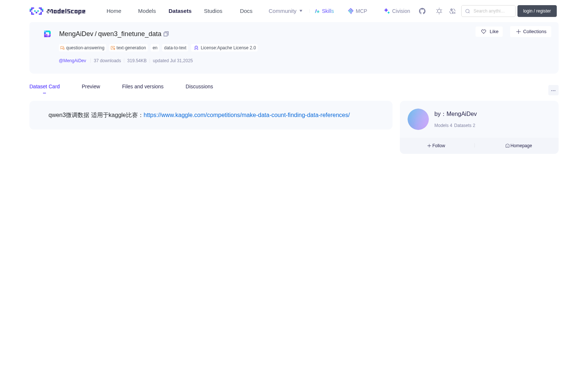Click the '319.54KB' size text
Image resolution: width=588 pixels, height=368 pixels.
tap(137, 61)
